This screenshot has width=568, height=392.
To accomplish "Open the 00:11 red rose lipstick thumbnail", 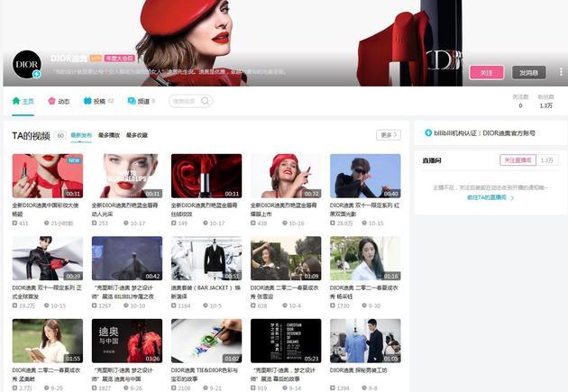I will coord(206,176).
